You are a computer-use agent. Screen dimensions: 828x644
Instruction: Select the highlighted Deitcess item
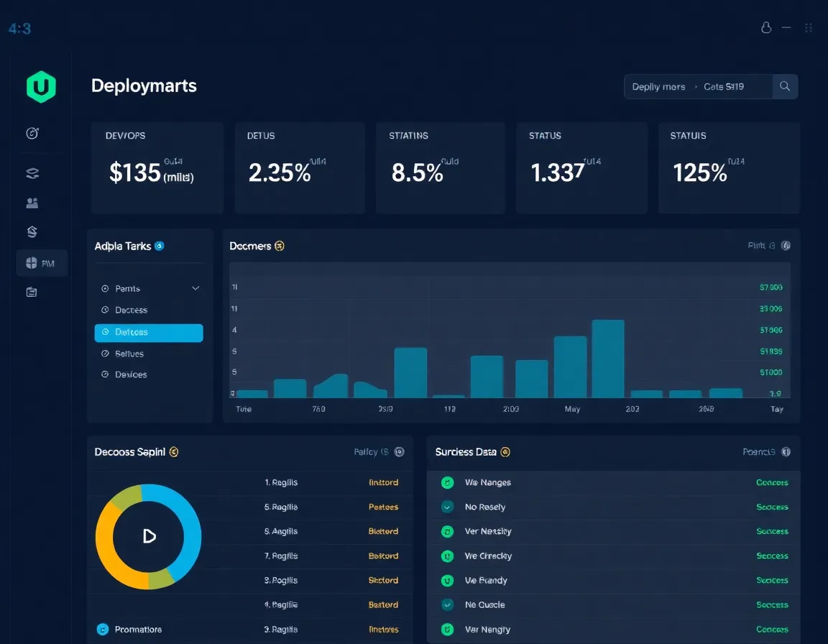click(x=149, y=333)
